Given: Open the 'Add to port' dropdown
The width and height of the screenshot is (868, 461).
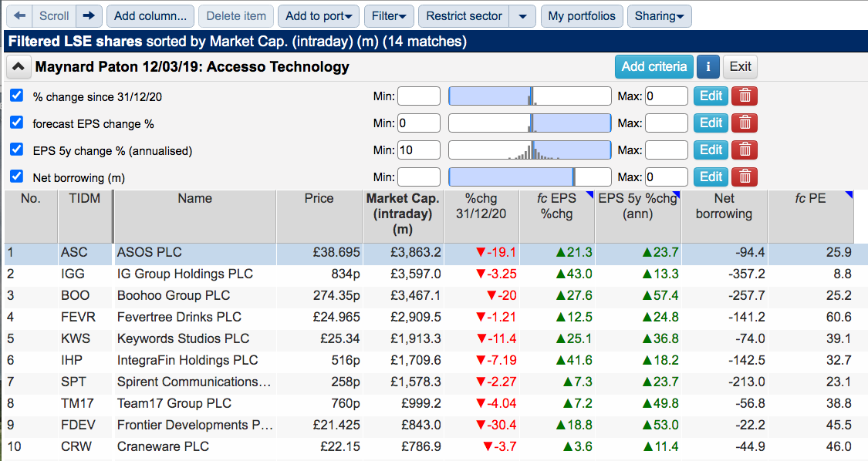Looking at the screenshot, I should tap(319, 16).
